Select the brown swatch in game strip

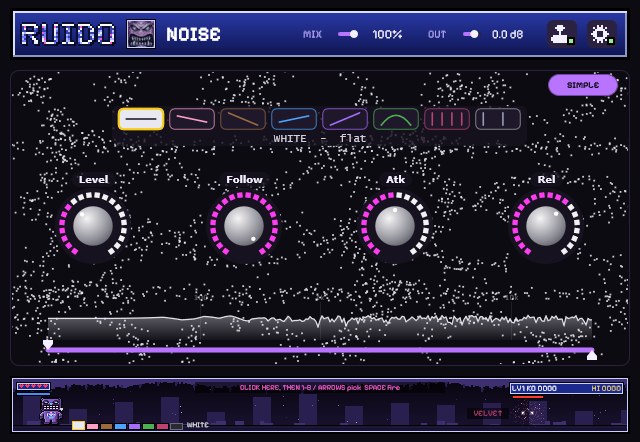(x=107, y=426)
